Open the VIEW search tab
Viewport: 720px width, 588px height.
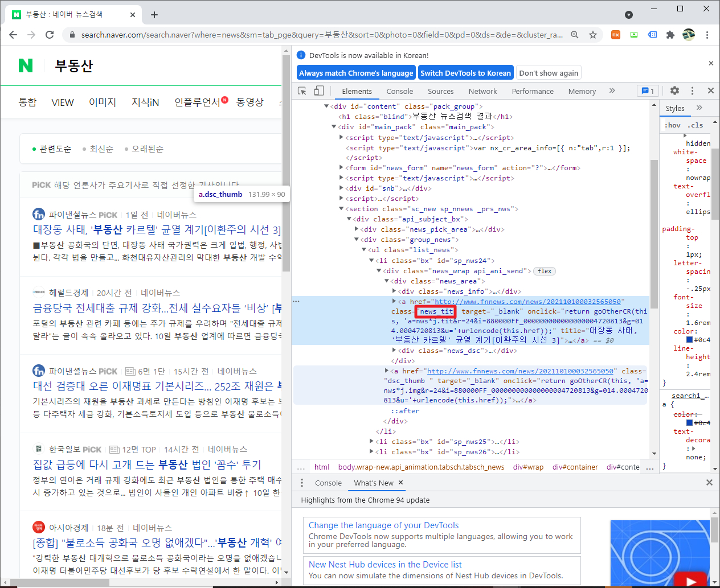[63, 102]
